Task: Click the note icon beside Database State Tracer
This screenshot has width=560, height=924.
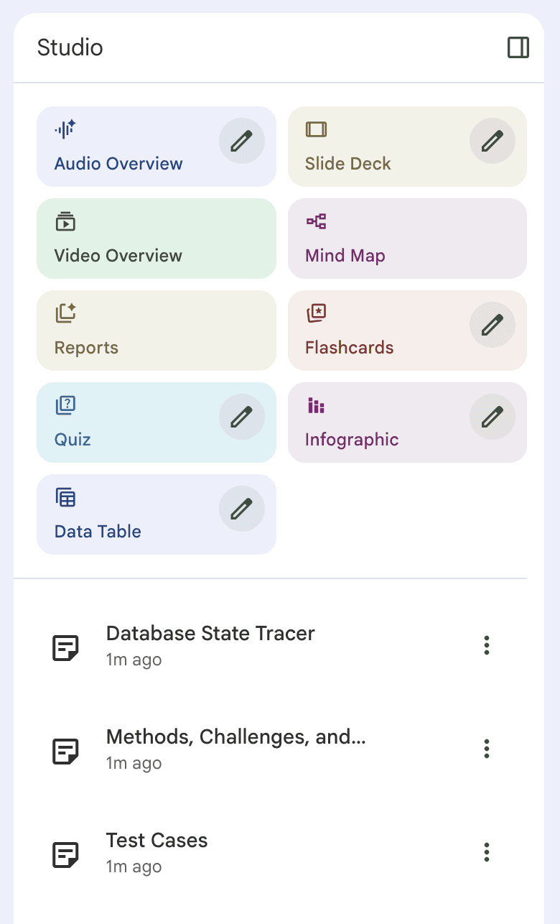Action: pos(66,647)
